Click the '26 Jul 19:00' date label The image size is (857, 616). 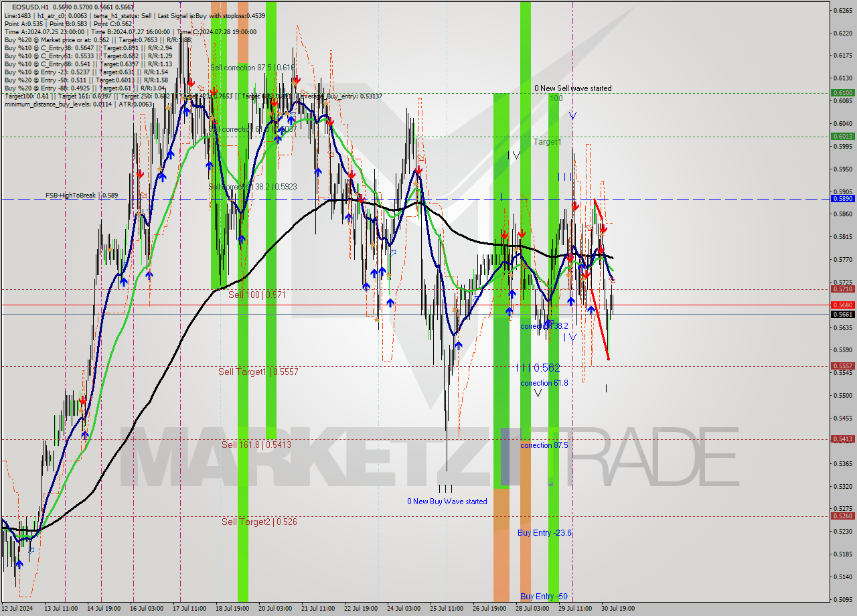point(489,609)
